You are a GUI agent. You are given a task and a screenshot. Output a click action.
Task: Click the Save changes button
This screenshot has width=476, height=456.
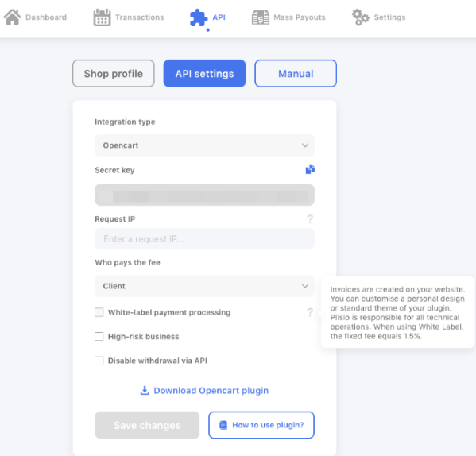click(x=147, y=425)
